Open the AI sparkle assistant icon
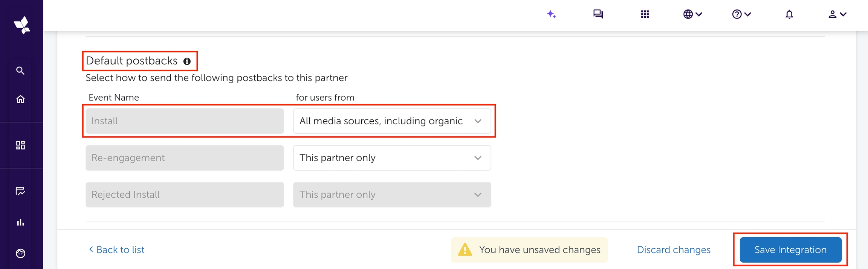868x269 pixels. [x=551, y=14]
